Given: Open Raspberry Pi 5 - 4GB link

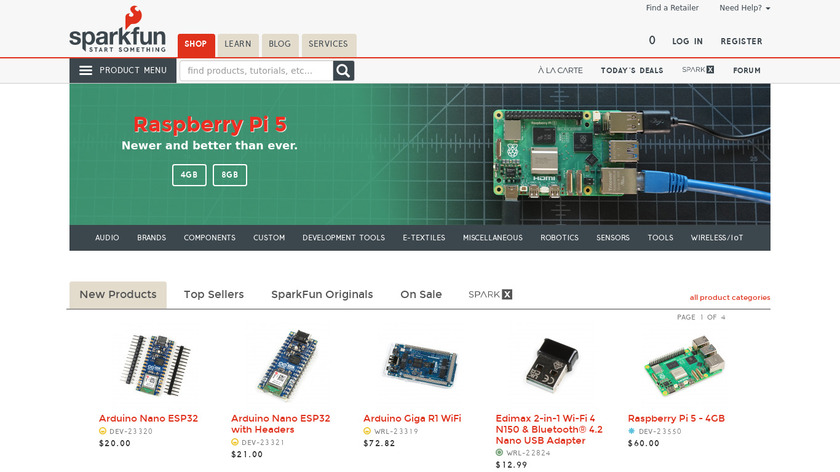Looking at the screenshot, I should point(676,418).
